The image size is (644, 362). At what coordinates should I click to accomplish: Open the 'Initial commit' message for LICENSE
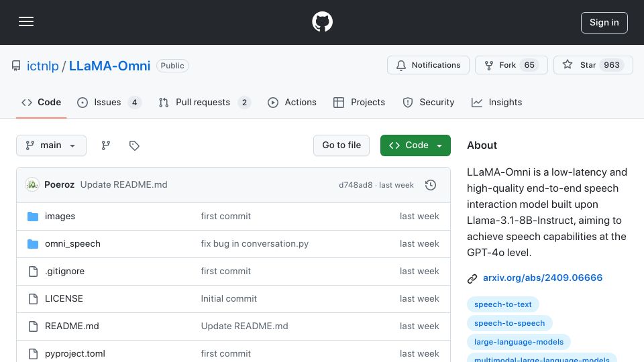click(x=229, y=299)
